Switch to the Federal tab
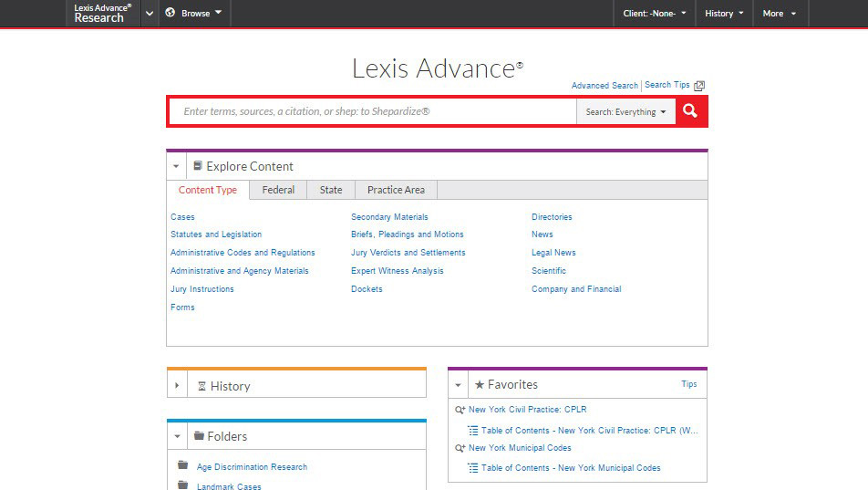 coord(278,190)
